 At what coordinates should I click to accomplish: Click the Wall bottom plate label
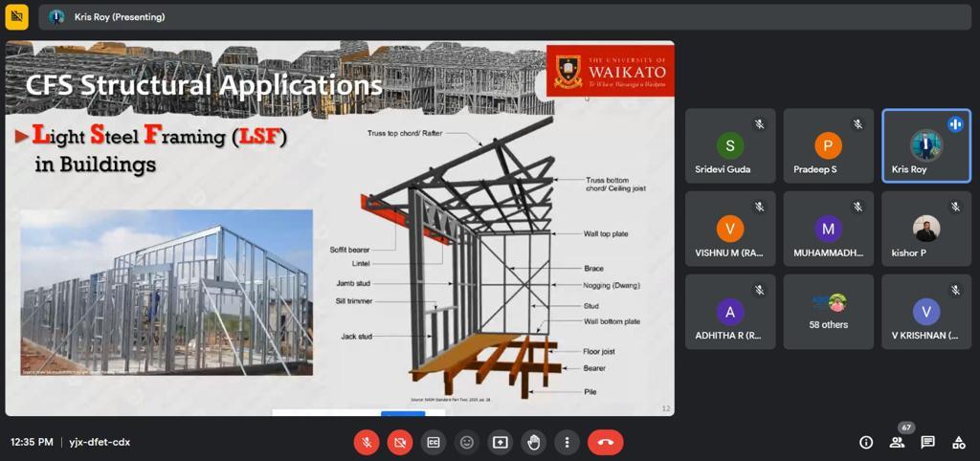point(612,321)
